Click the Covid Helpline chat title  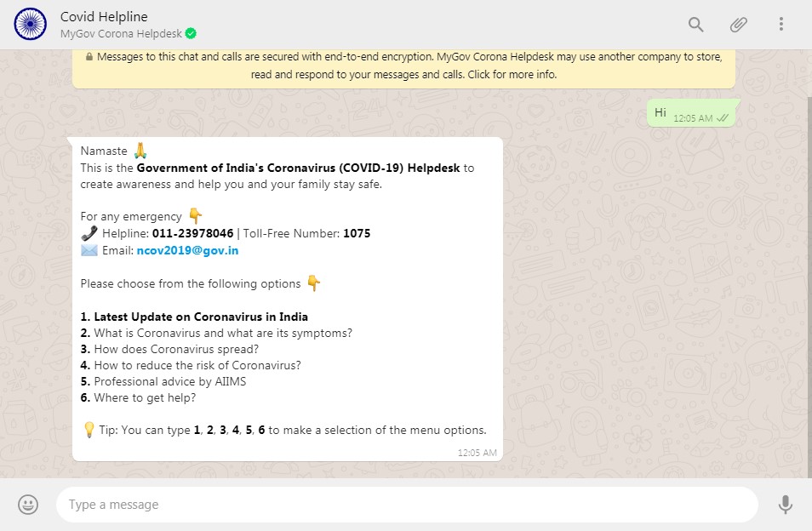(104, 16)
